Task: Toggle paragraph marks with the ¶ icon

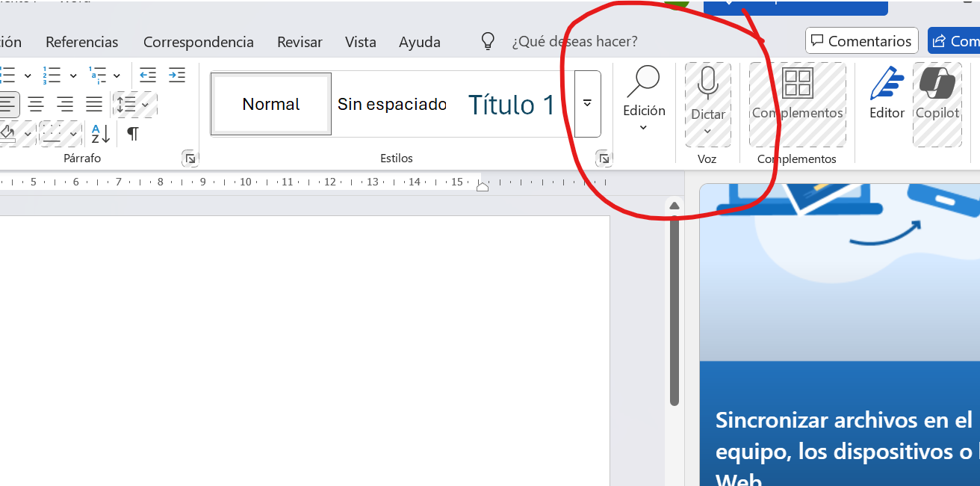Action: (132, 134)
